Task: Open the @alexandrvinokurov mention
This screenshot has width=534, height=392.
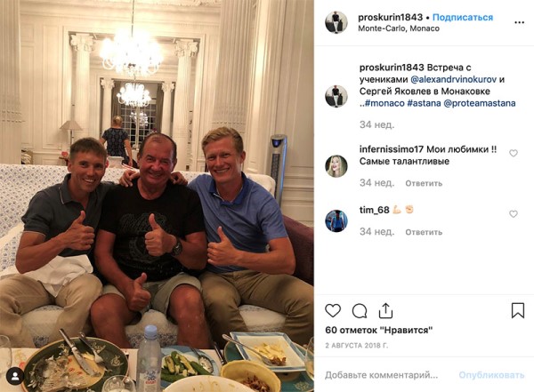Action: tap(453, 79)
